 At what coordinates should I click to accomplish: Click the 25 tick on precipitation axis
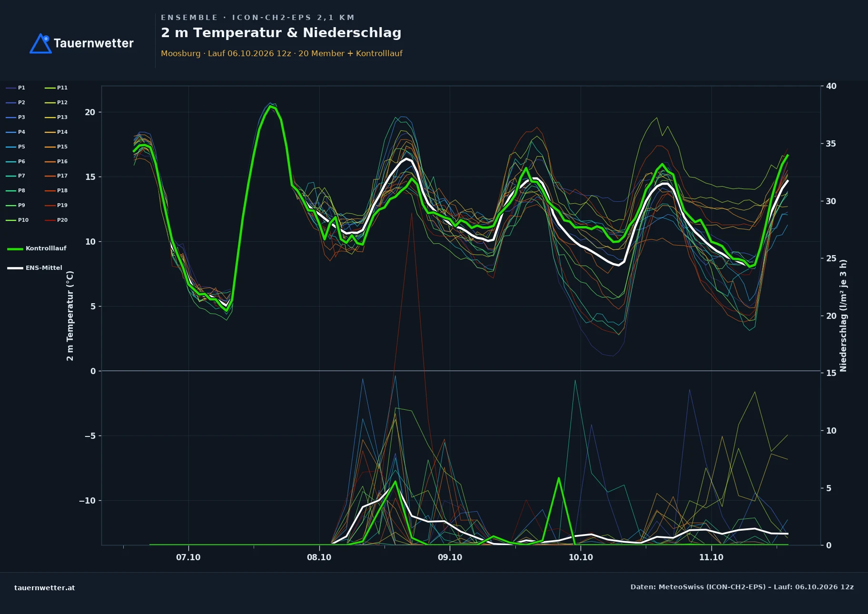click(831, 258)
